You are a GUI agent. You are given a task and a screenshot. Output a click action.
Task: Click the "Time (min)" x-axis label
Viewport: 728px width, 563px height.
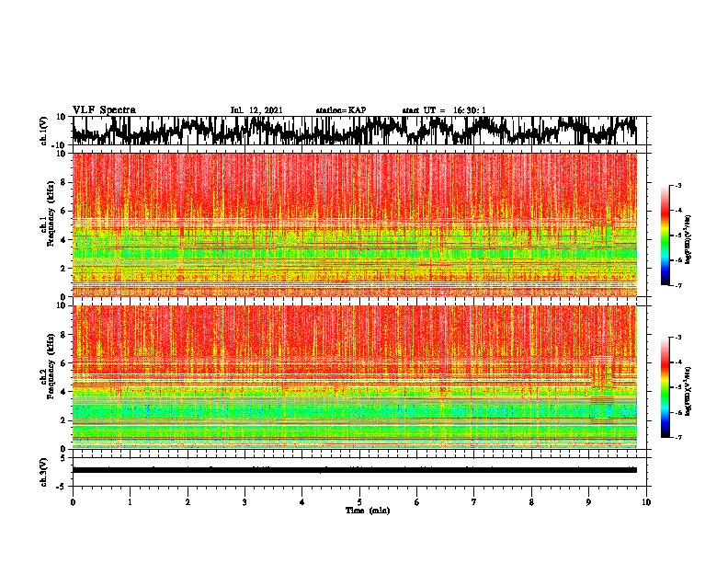click(x=368, y=511)
